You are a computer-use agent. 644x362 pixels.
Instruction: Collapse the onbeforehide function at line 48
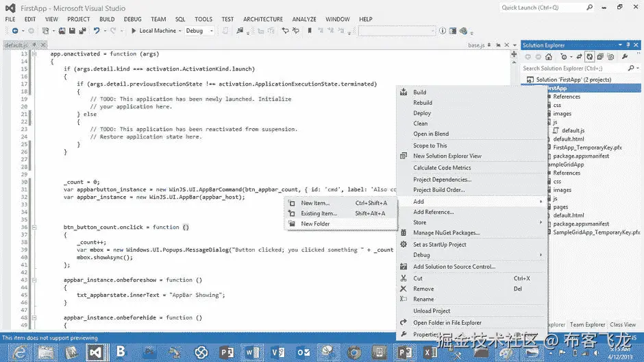click(34, 317)
